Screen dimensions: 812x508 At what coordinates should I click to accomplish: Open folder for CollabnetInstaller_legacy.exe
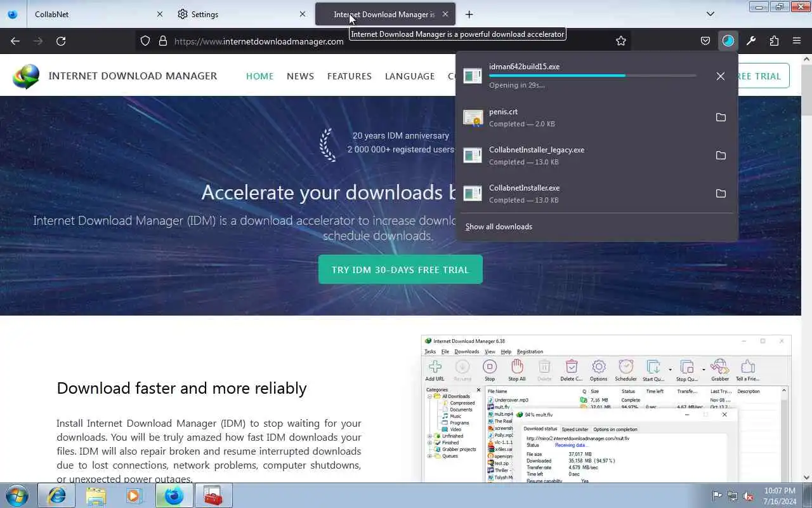pyautogui.click(x=721, y=156)
